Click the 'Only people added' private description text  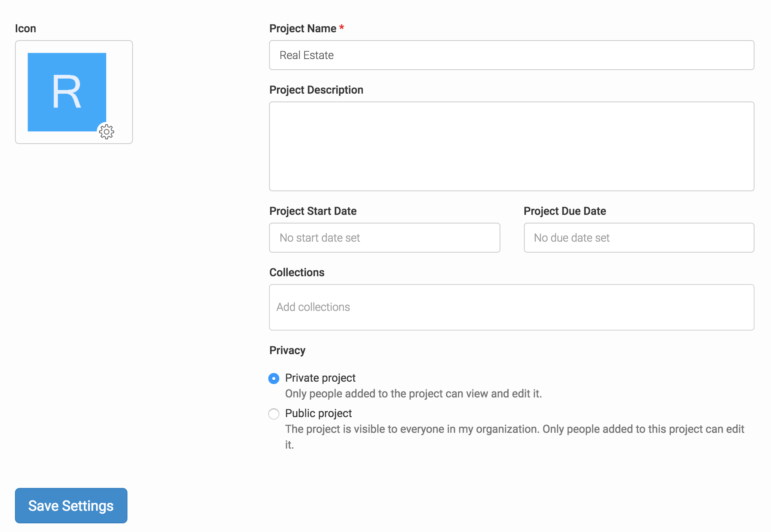tap(413, 393)
